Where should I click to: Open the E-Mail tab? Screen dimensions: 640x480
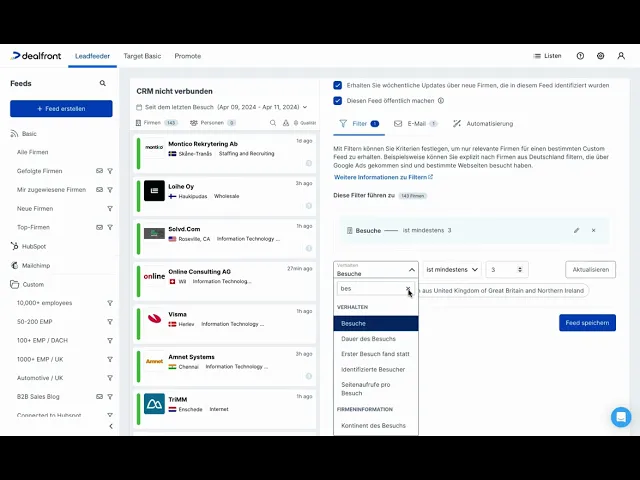tap(416, 124)
